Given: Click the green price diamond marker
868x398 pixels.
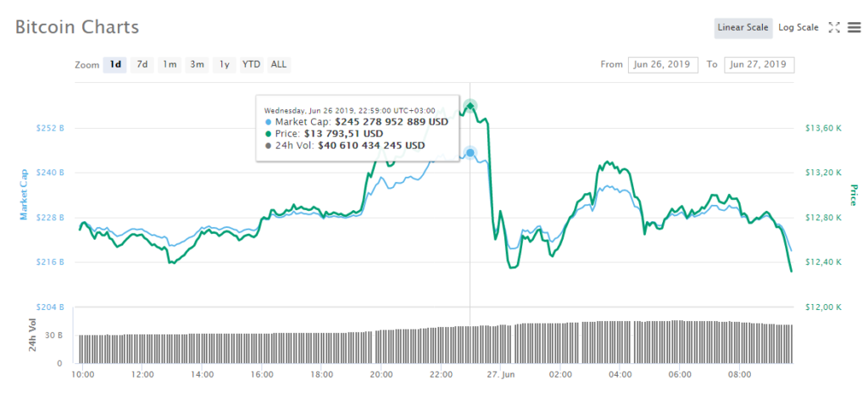Looking at the screenshot, I should coord(470,106).
